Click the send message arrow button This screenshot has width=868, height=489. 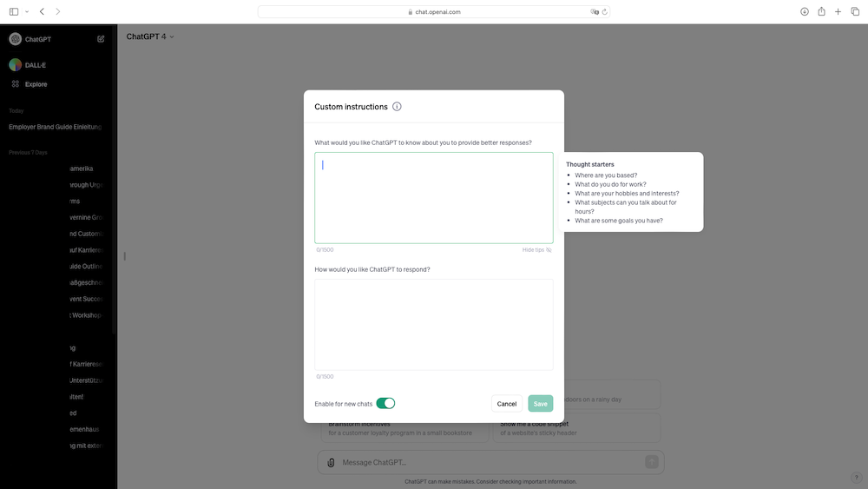(x=652, y=462)
